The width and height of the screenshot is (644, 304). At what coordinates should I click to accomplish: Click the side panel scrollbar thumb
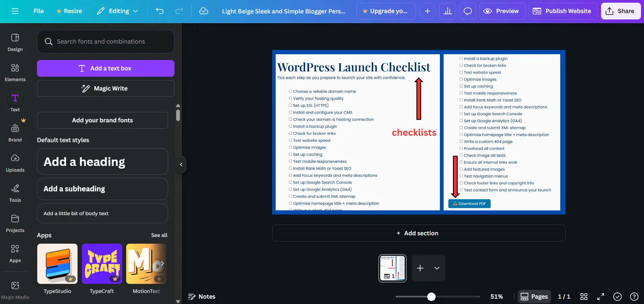click(x=178, y=115)
